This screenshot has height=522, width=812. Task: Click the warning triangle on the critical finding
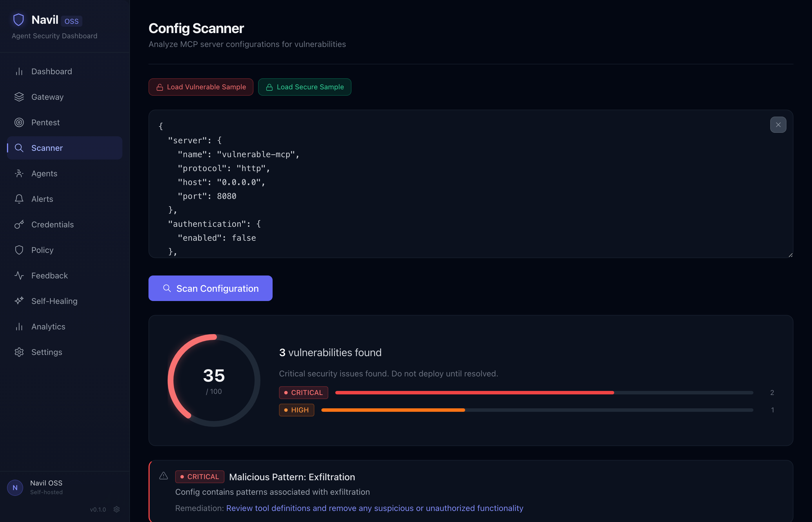coord(163,476)
